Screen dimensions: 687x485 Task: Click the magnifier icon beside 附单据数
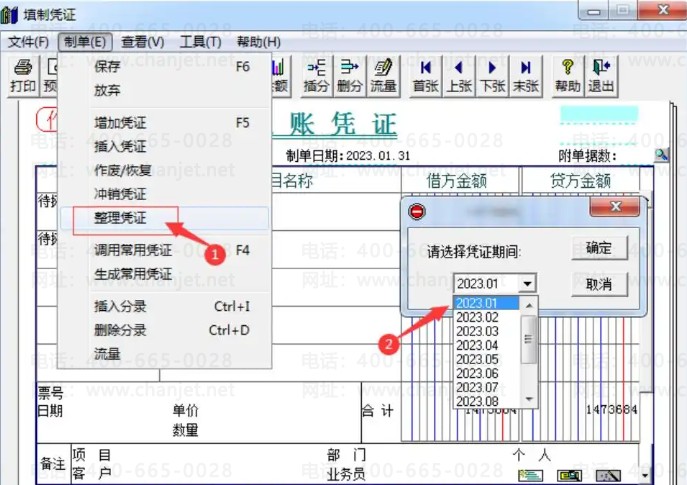[661, 154]
